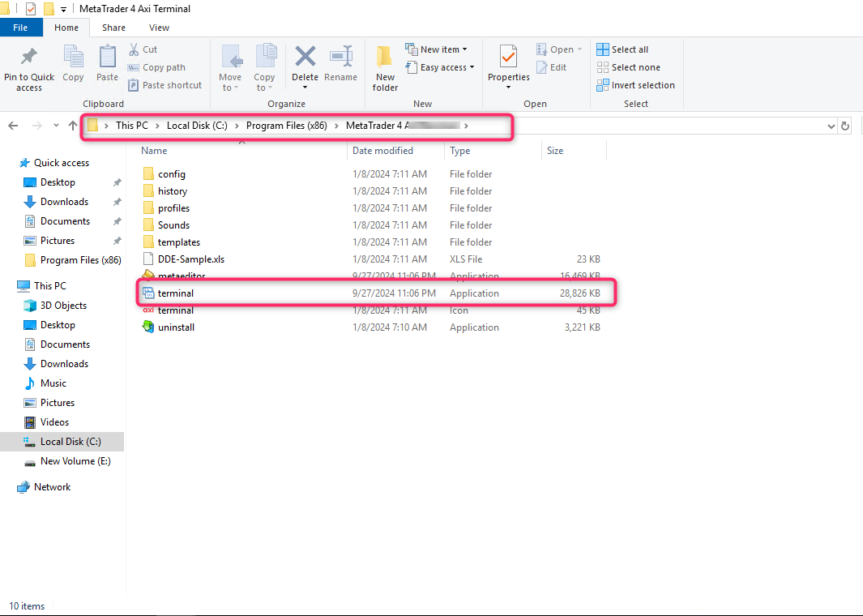Click the back navigation arrow
863x616 pixels.
point(13,126)
